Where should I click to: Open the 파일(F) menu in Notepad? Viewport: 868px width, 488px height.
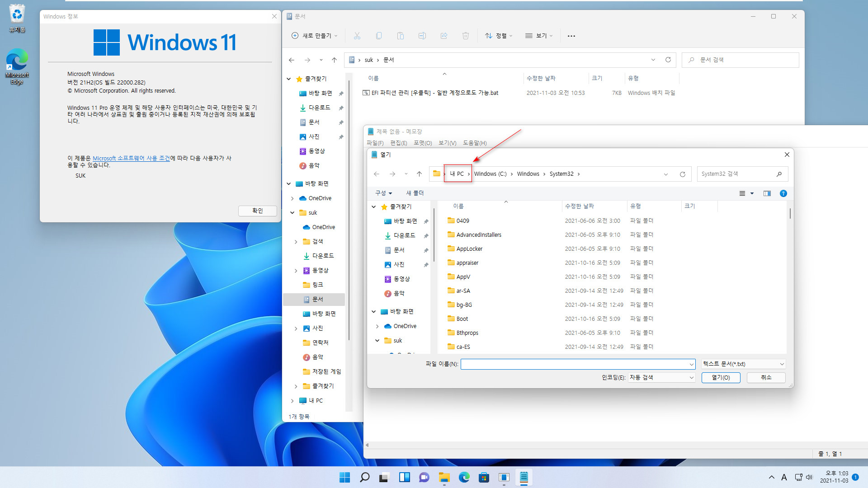pyautogui.click(x=375, y=143)
